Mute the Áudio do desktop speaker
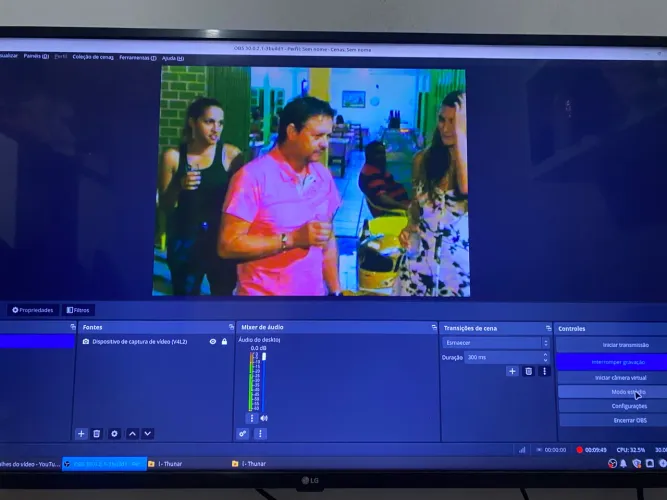The image size is (667, 500). point(264,418)
